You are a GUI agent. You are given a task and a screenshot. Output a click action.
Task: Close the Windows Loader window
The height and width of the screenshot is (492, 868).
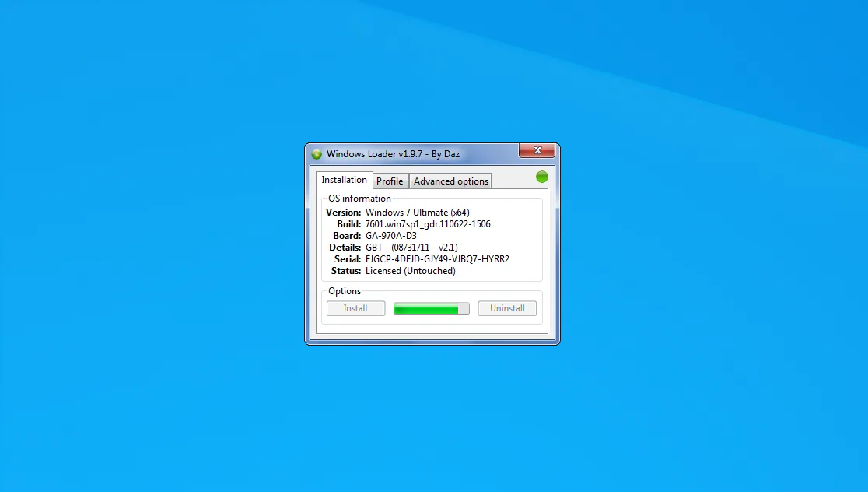(537, 150)
